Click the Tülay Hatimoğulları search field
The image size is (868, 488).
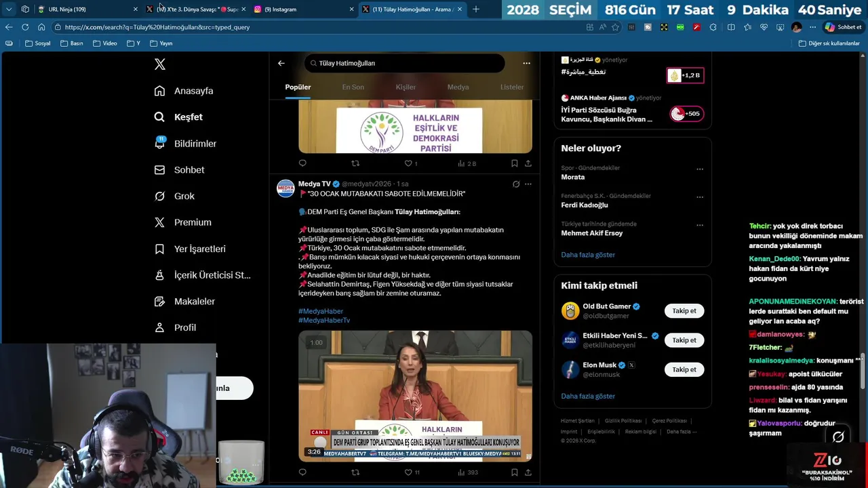coord(404,63)
